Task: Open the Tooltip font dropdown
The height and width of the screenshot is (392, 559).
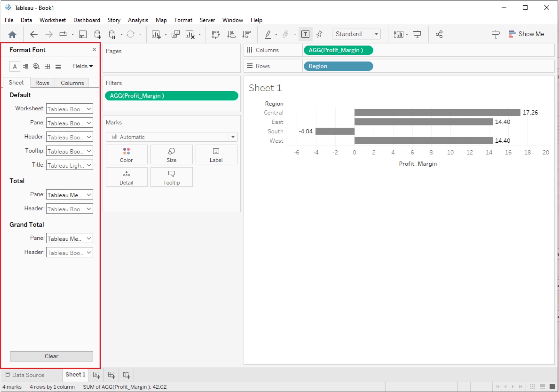Action: (x=69, y=151)
